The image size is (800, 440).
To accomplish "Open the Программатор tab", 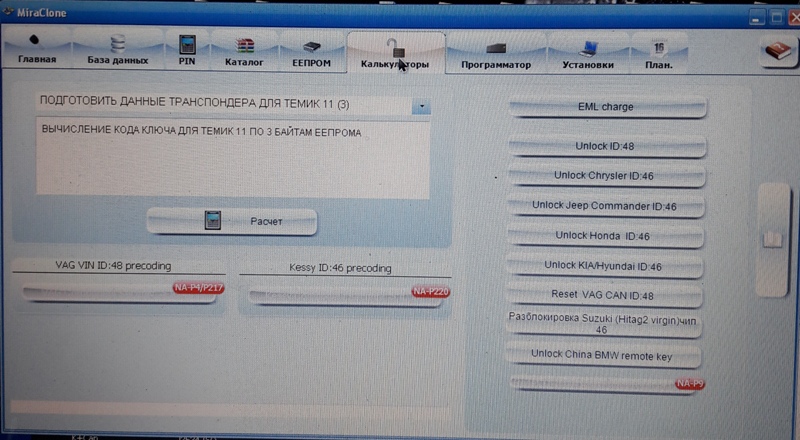I will (x=495, y=55).
